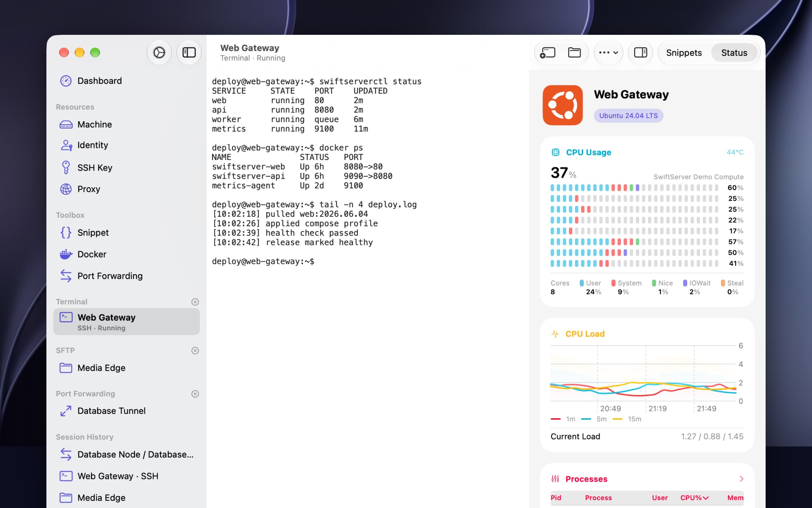Screen dimensions: 812x508
Task: Open the settings gear in sidebar header
Action: 159,53
